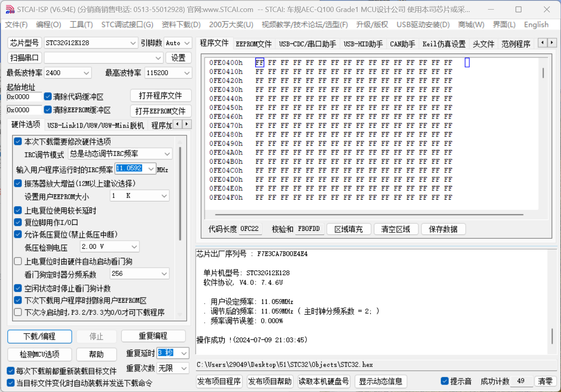Click the hex viewer vertical scrollbar thumb
Viewport: 561px width, 392px height.
[543, 73]
